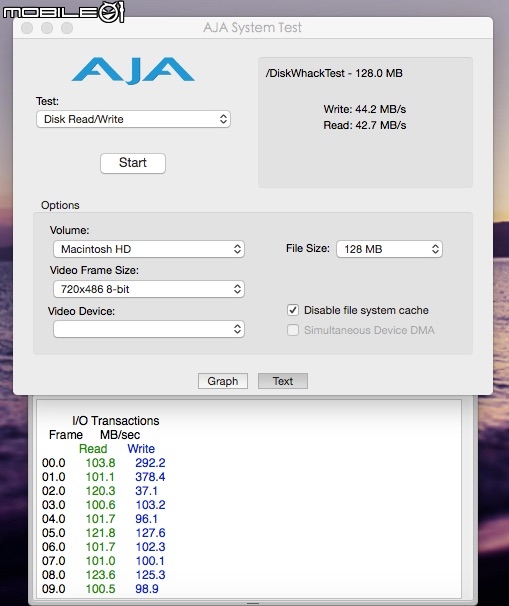The width and height of the screenshot is (509, 606).
Task: Click frame 03.0 write value 103.2
Action: (x=150, y=505)
